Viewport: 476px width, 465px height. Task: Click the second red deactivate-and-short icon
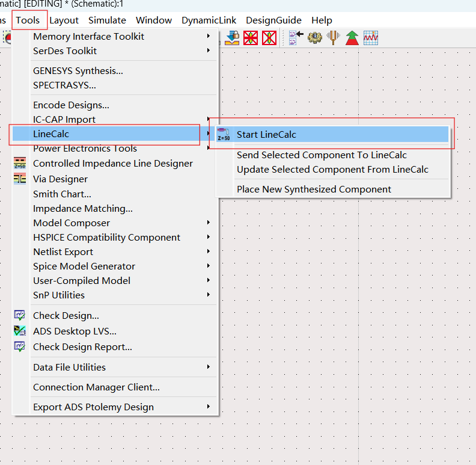[x=269, y=38]
